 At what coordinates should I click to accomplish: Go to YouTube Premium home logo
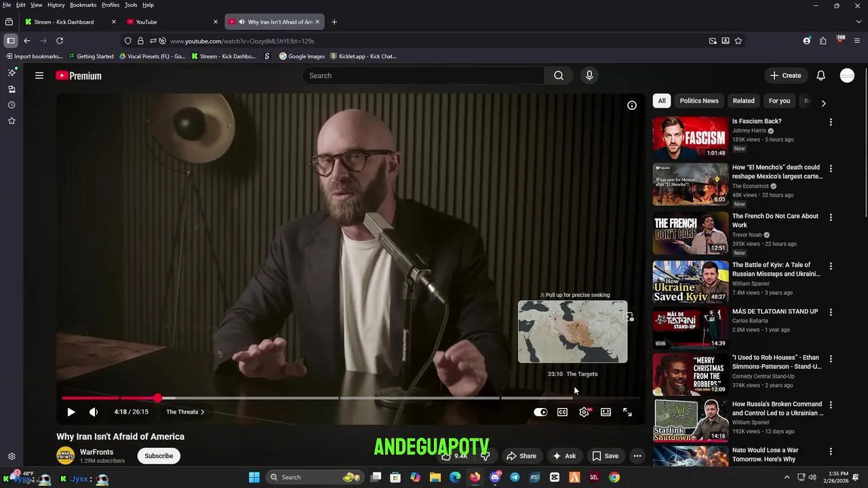[79, 76]
